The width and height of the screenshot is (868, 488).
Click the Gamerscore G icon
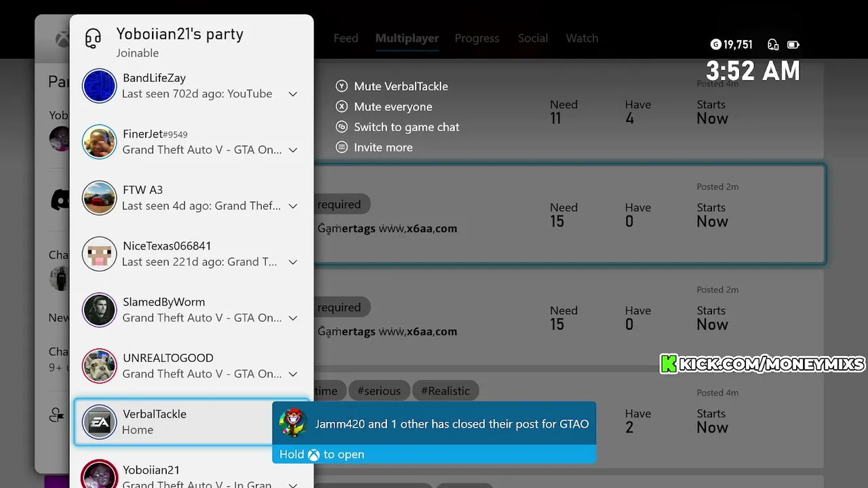click(715, 45)
